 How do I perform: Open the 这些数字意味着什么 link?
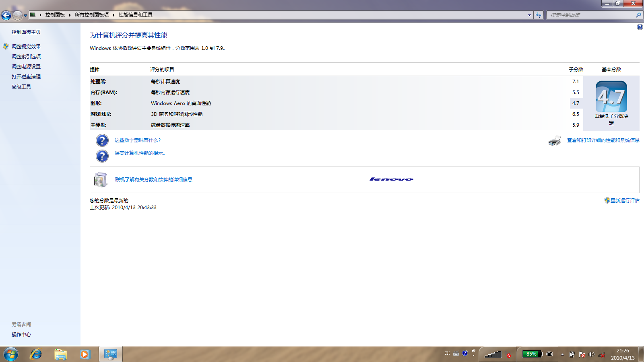click(137, 140)
